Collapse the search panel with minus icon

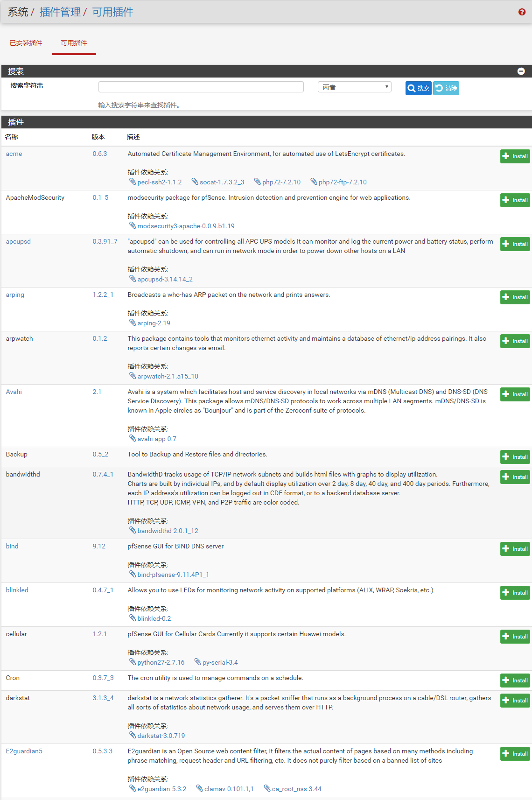(x=521, y=71)
